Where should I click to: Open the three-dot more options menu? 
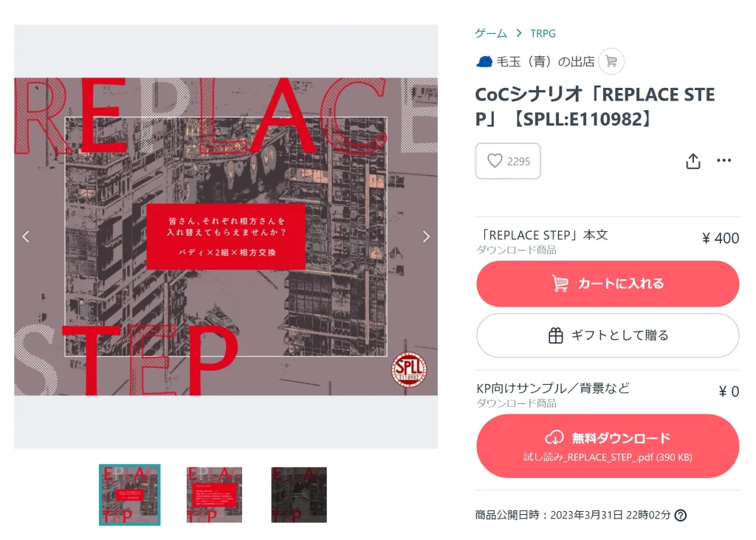pyautogui.click(x=724, y=160)
